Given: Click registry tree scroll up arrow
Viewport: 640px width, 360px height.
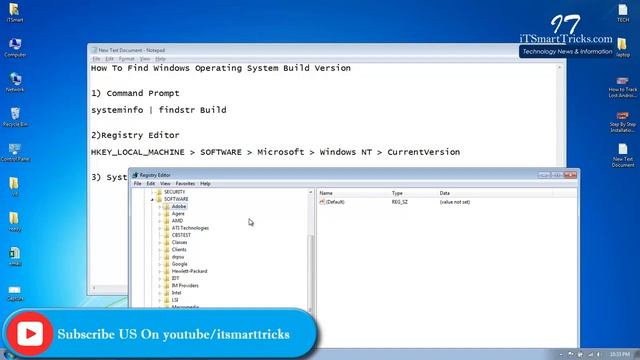Looking at the screenshot, I should point(311,192).
